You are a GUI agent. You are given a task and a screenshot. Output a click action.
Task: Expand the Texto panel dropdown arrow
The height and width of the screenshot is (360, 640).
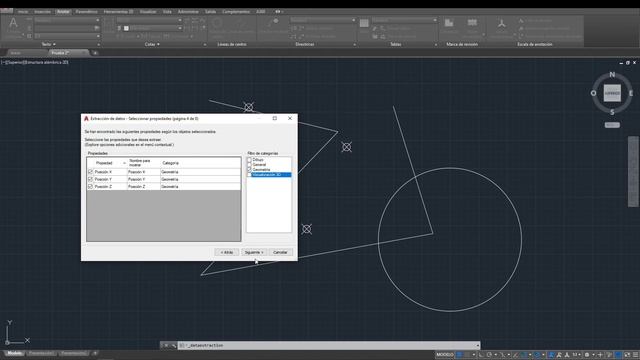(x=54, y=44)
